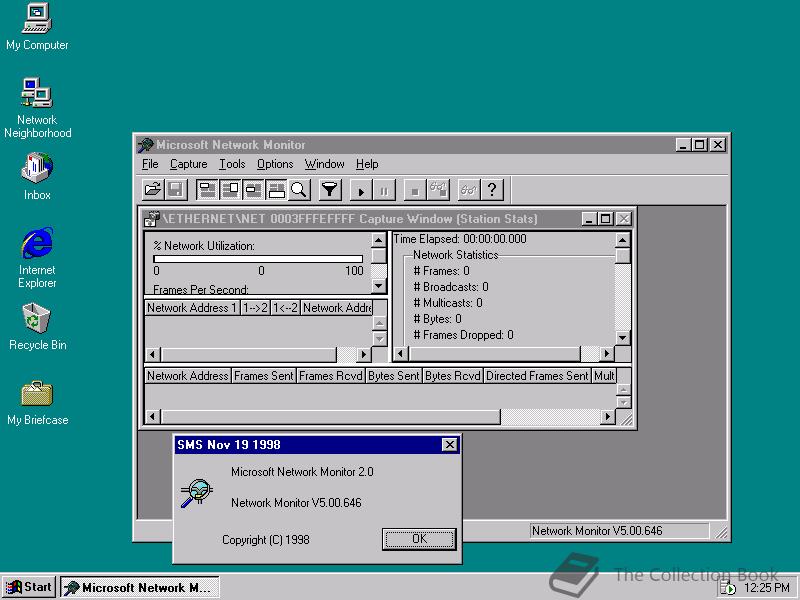Click the display captured data glasses icon
Screen dimensions: 800x600
[468, 190]
